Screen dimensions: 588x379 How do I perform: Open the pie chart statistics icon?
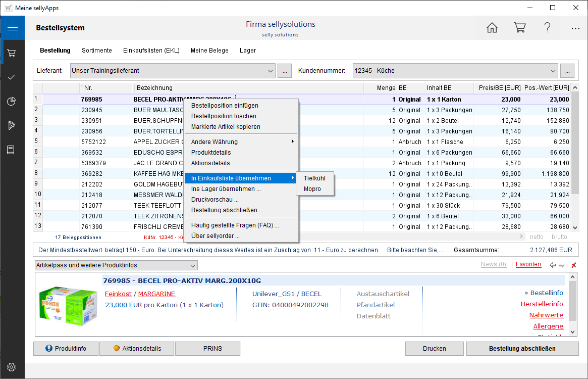pyautogui.click(x=12, y=101)
